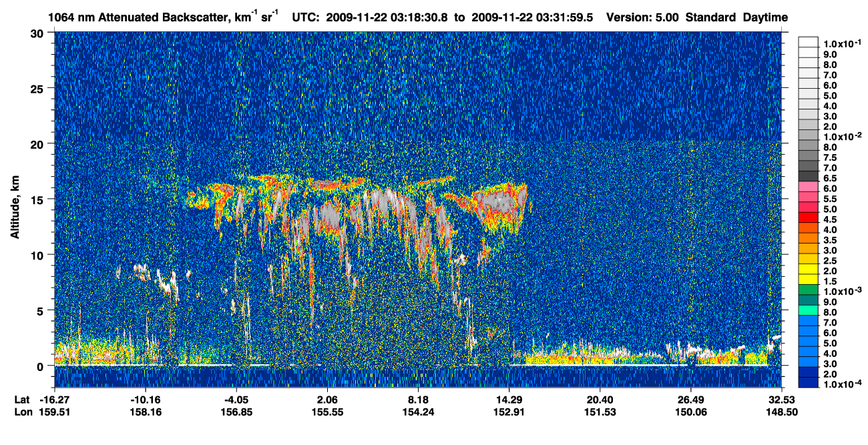
Task: Click the latitude value '-10.16'
Action: point(146,400)
